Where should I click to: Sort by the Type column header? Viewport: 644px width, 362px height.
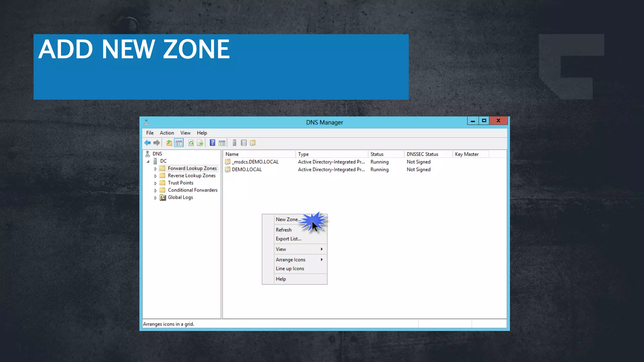332,154
